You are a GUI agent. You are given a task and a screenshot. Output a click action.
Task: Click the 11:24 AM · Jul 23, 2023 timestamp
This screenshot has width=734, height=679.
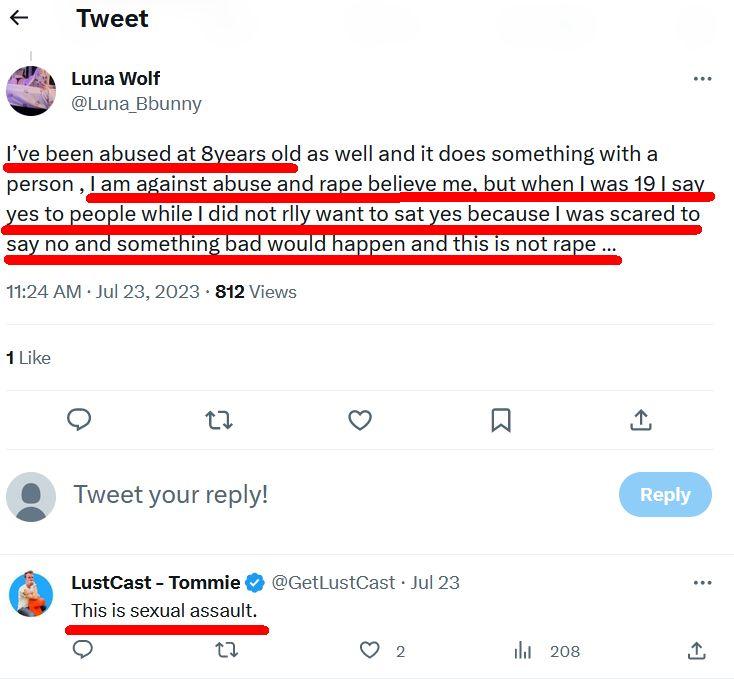click(101, 292)
